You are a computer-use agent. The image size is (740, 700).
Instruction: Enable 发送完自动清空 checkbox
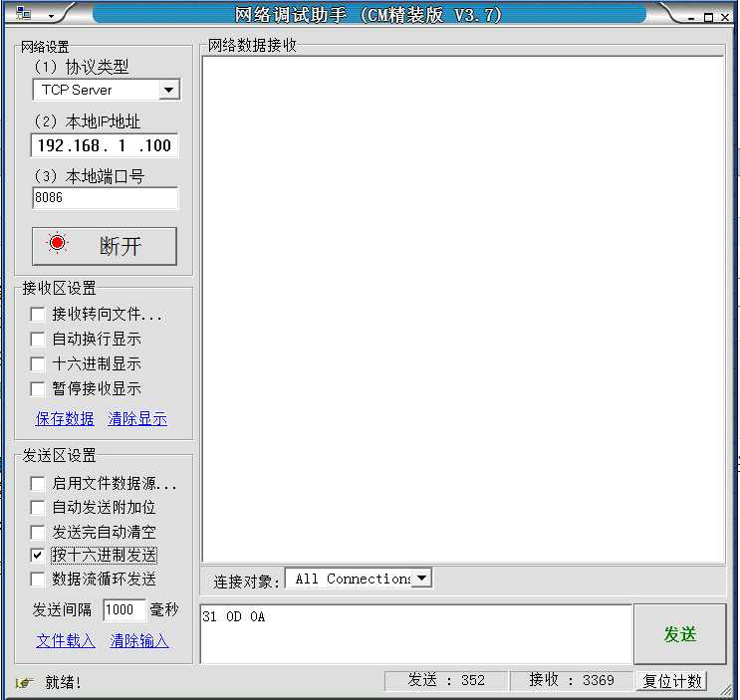click(x=37, y=532)
